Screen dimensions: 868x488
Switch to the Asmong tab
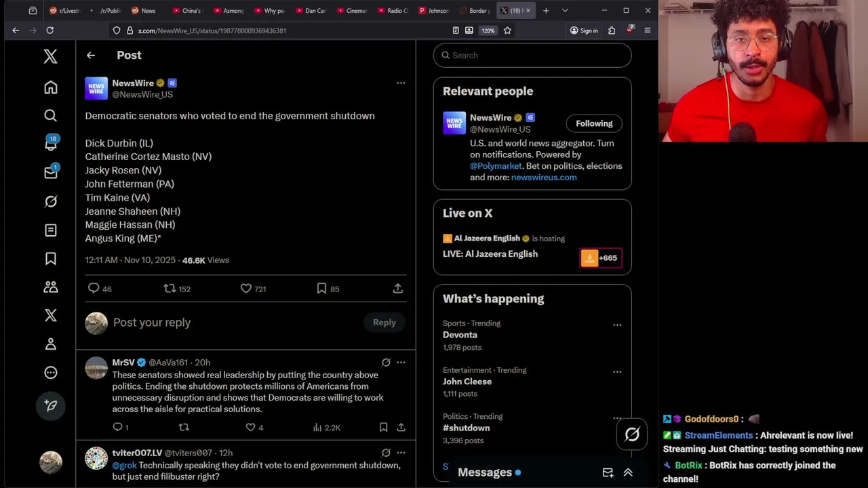tap(228, 11)
